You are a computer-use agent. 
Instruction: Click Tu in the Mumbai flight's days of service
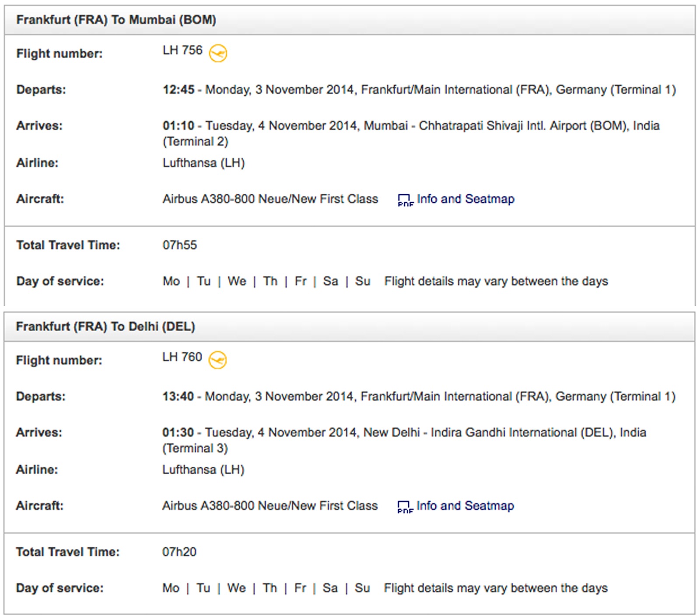tap(204, 281)
